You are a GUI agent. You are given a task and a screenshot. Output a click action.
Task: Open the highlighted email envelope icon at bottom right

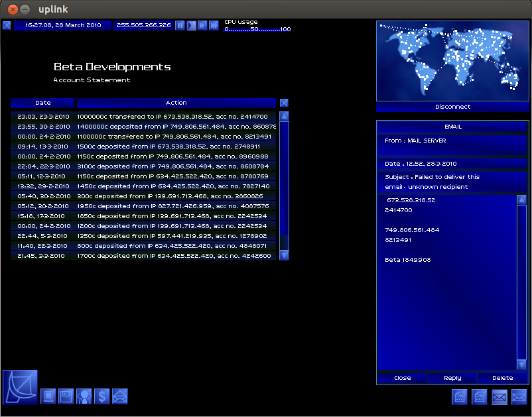pos(499,397)
